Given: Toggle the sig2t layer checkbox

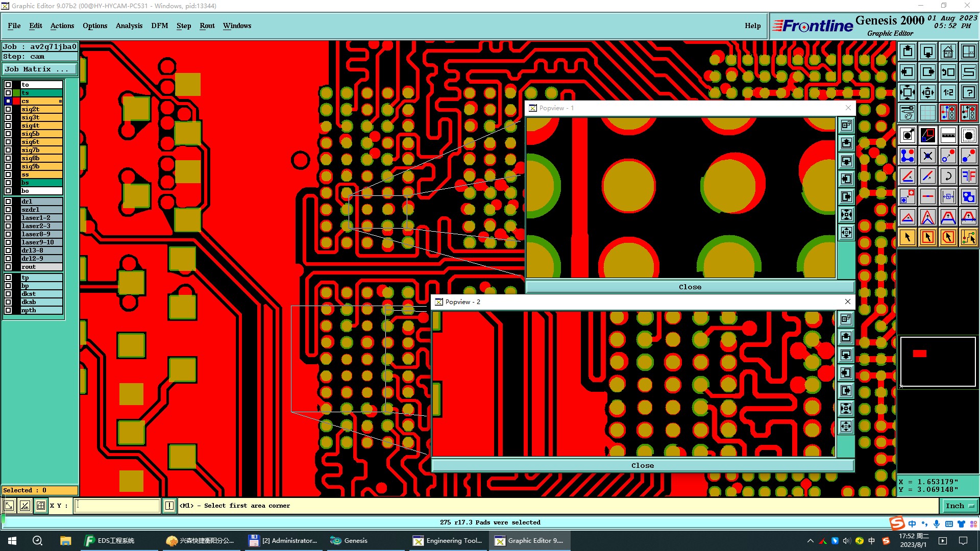Looking at the screenshot, I should tap(8, 109).
